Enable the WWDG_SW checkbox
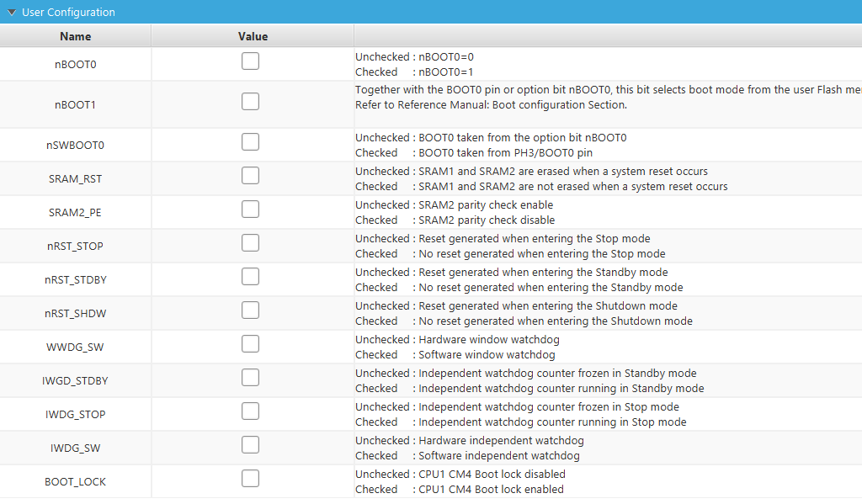This screenshot has height=504, width=862. (x=250, y=344)
